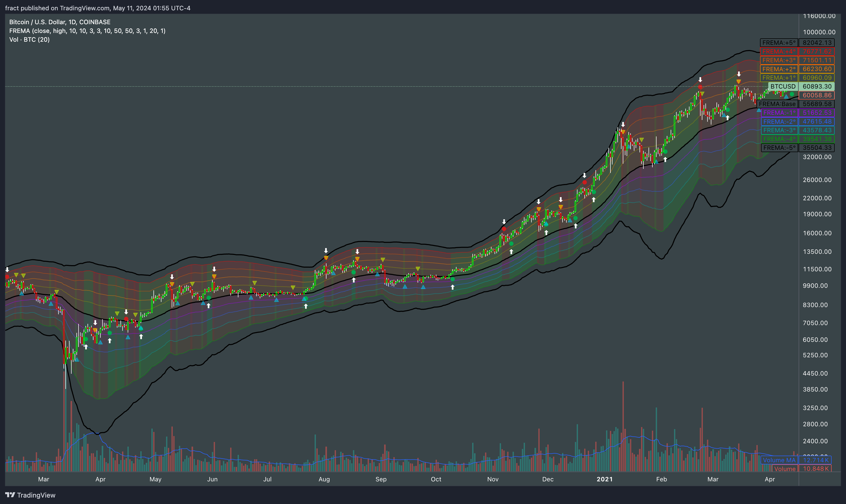Click the Dec label on time axis
Viewport: 846px width, 504px height.
coord(548,479)
